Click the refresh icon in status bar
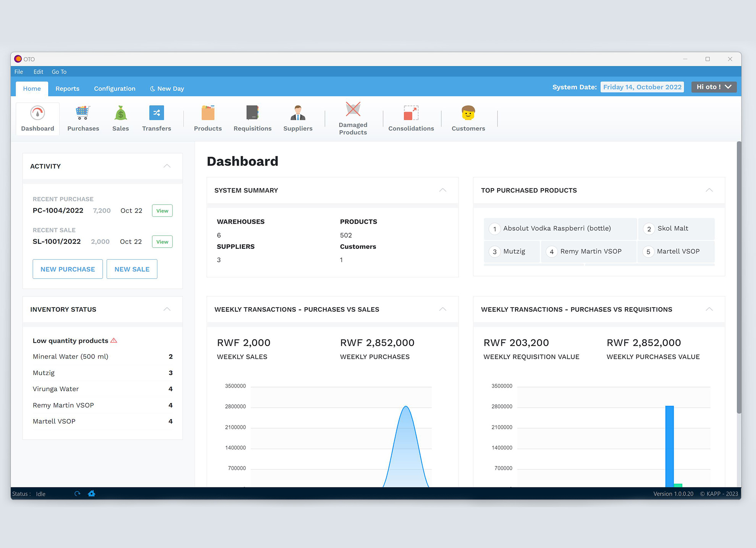This screenshot has width=756, height=548. (x=78, y=493)
